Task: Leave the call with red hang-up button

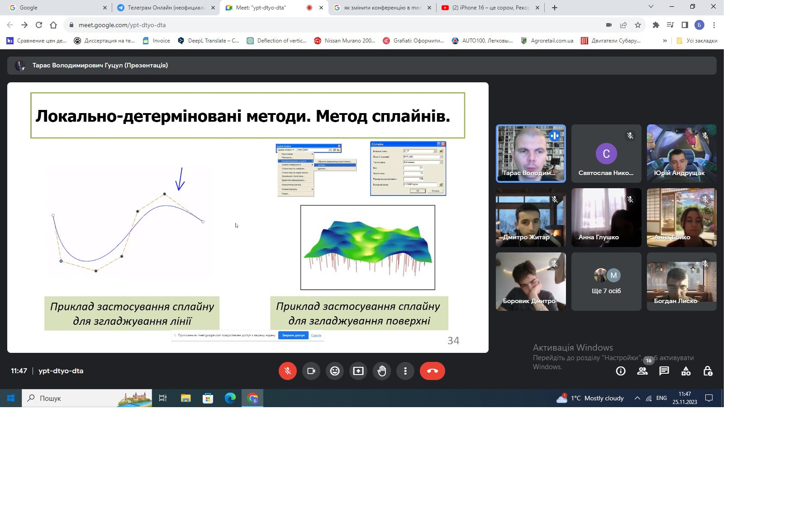Action: (x=432, y=371)
